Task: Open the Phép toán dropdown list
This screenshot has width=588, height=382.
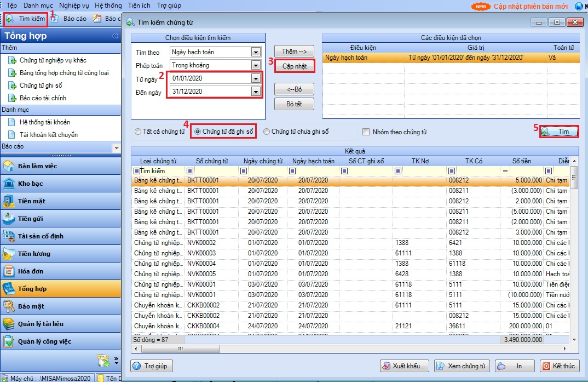Action: [x=255, y=65]
